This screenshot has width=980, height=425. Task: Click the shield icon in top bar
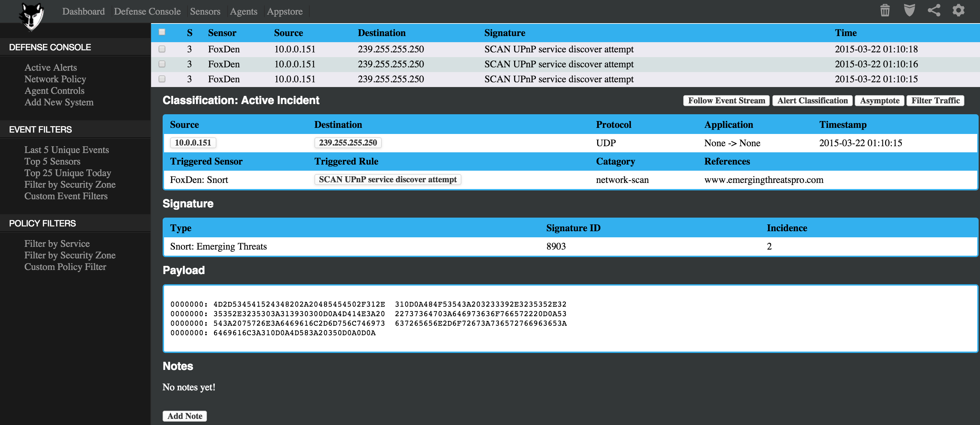[x=909, y=11]
